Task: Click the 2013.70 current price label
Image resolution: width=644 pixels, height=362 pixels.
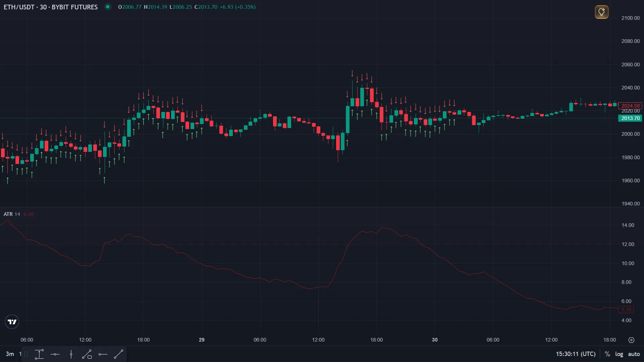Action: (x=630, y=118)
